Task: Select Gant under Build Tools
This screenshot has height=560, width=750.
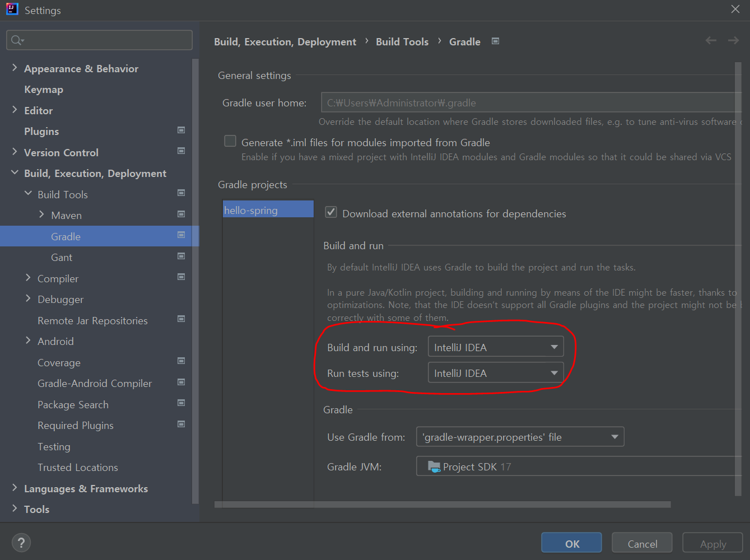Action: coord(62,258)
